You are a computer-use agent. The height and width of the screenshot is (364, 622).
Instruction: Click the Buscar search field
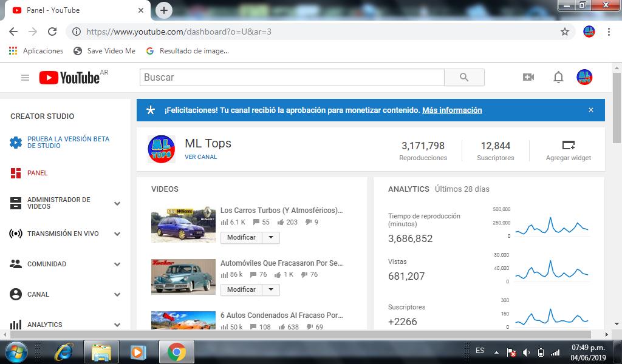292,77
